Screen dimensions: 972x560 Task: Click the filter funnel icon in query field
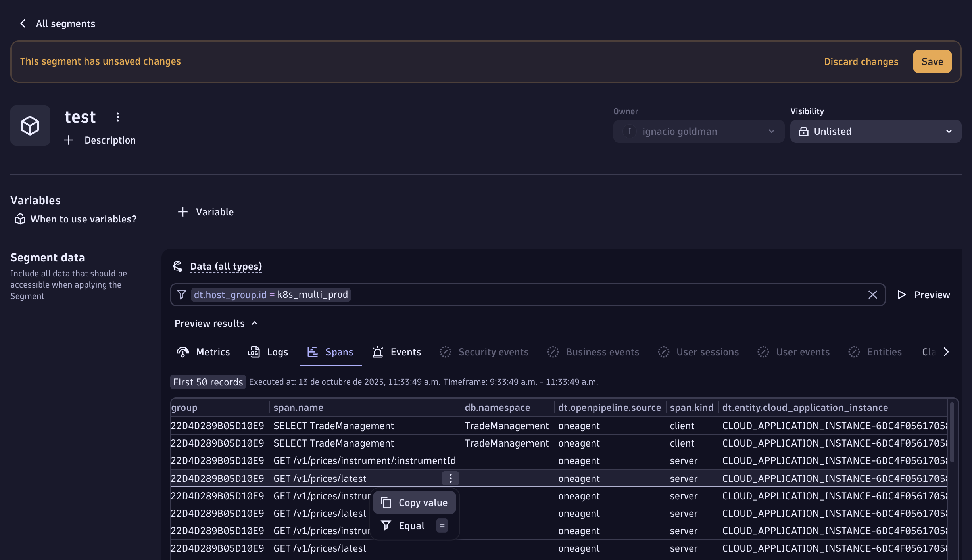tap(182, 295)
